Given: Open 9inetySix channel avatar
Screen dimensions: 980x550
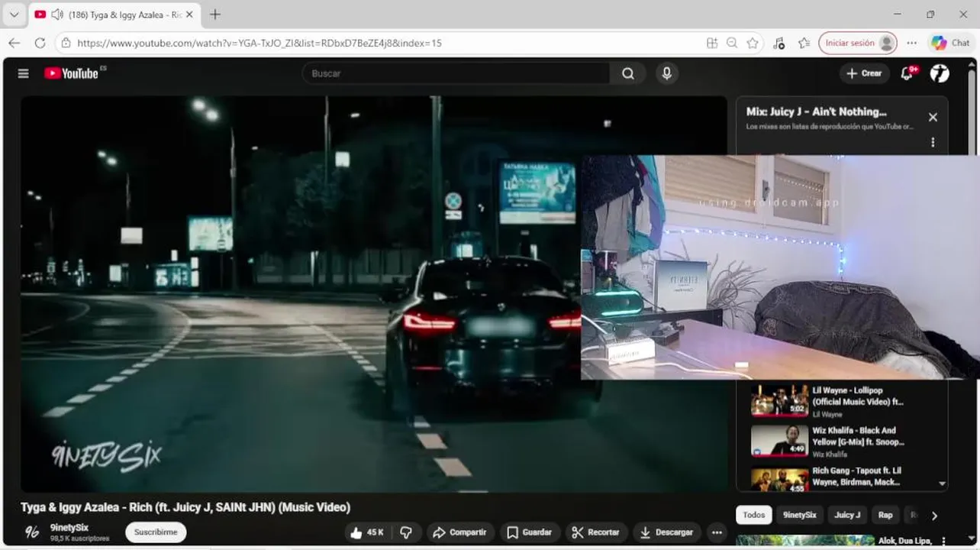Looking at the screenshot, I should 32,532.
